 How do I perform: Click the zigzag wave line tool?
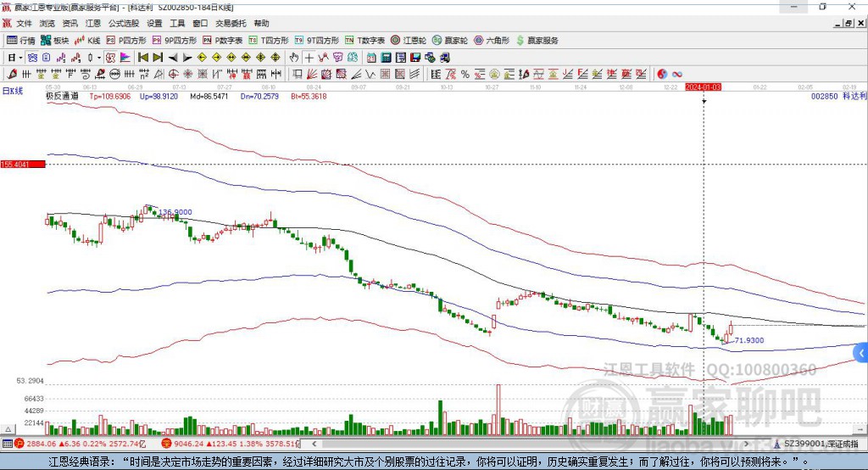click(x=370, y=75)
